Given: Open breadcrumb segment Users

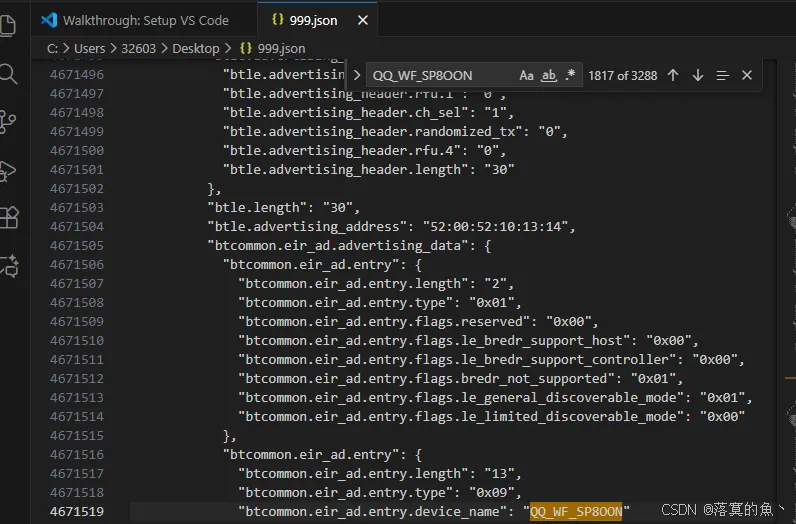Looking at the screenshot, I should [89, 49].
